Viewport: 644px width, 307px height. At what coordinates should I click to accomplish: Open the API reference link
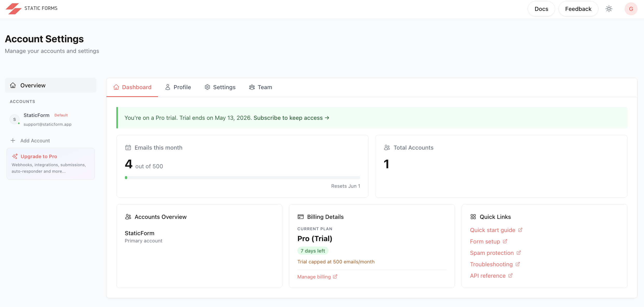(x=488, y=276)
